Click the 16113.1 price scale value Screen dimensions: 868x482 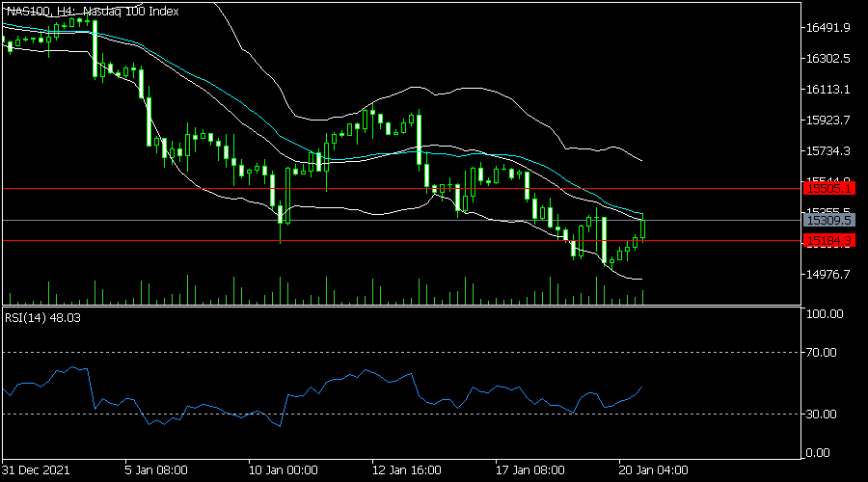(x=827, y=90)
